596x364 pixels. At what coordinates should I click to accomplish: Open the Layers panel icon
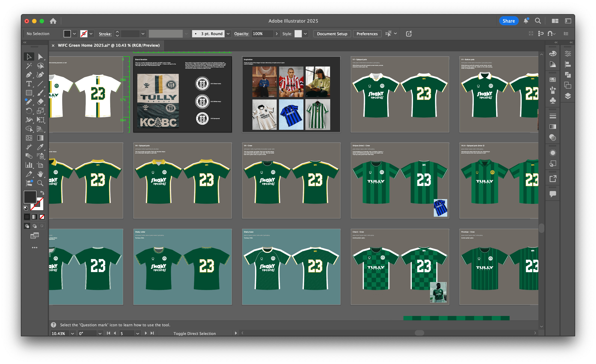click(x=568, y=96)
